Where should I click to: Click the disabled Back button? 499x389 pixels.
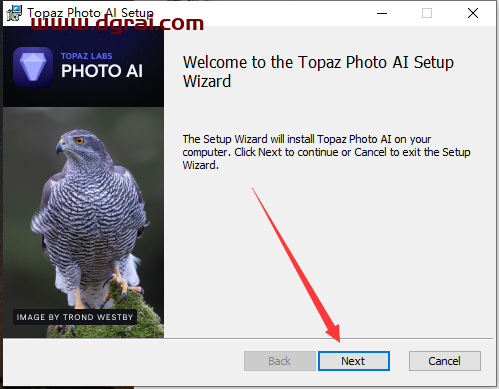(279, 361)
